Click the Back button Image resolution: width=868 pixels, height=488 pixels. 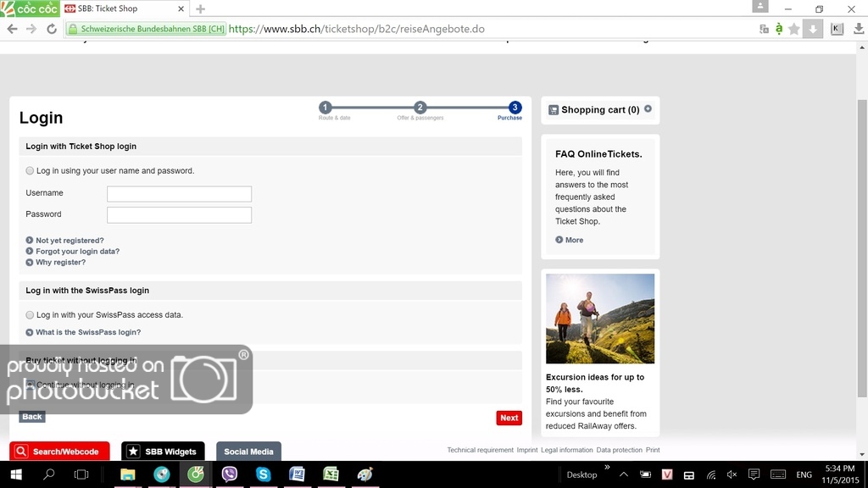(32, 417)
